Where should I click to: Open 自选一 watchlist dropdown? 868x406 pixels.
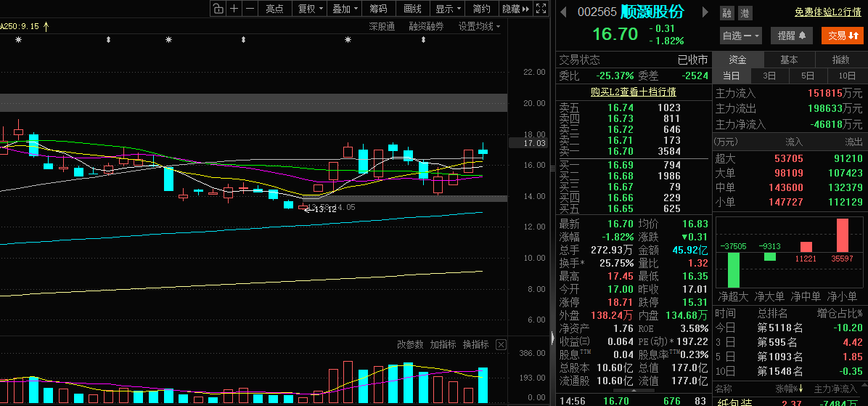(x=741, y=36)
